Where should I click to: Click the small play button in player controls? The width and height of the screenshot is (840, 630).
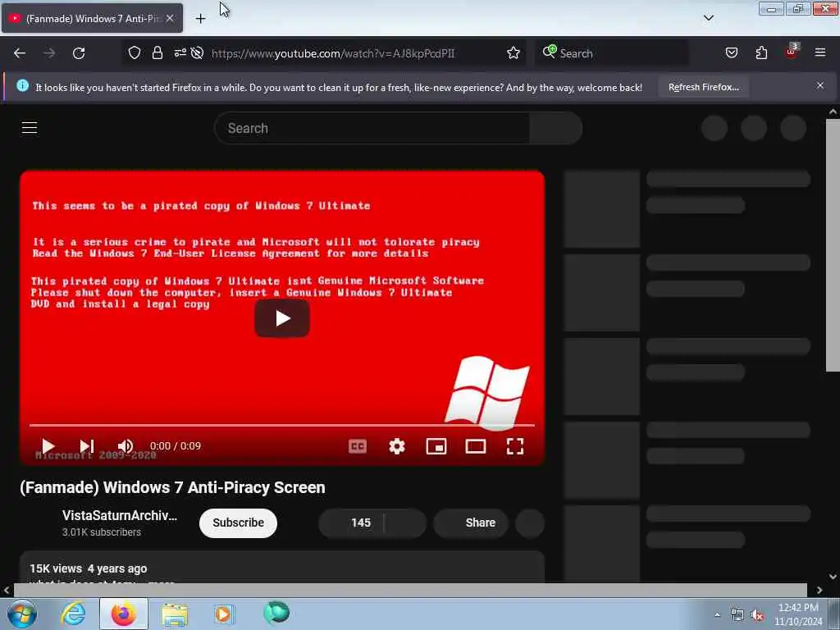point(48,446)
